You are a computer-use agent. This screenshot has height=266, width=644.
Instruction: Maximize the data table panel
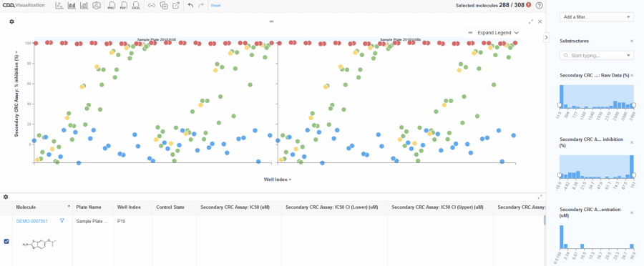point(540,197)
